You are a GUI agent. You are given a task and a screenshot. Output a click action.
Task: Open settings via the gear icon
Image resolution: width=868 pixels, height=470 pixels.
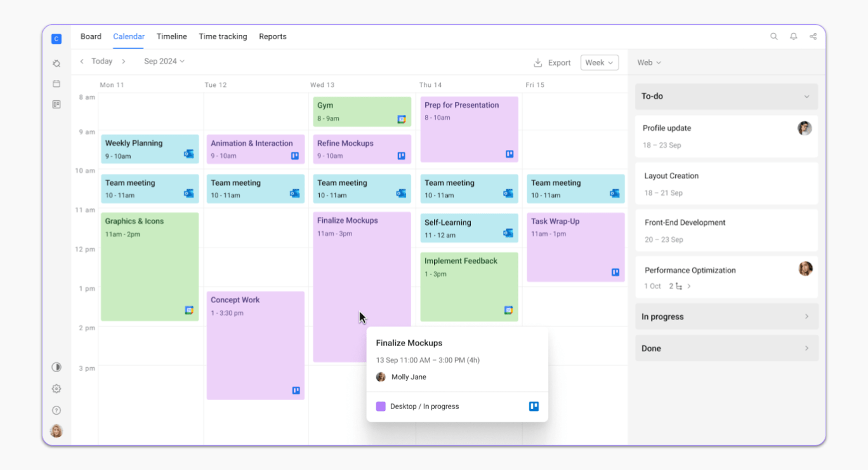click(x=56, y=388)
